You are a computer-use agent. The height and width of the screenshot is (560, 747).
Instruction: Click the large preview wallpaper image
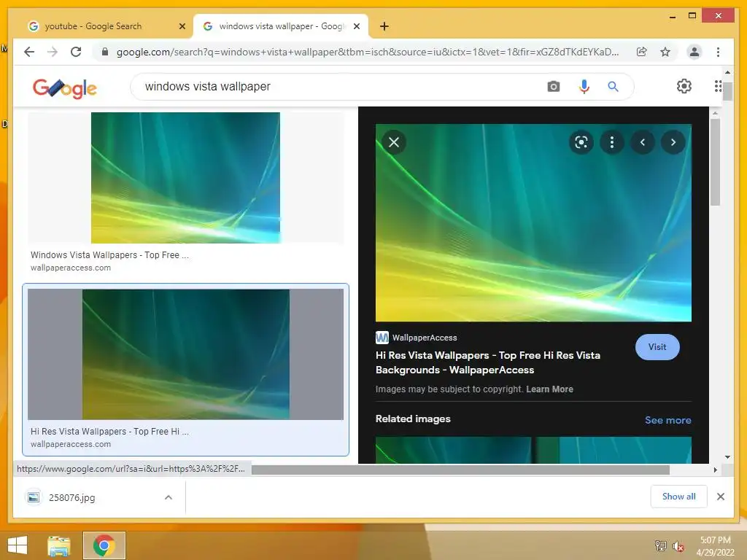coord(533,223)
